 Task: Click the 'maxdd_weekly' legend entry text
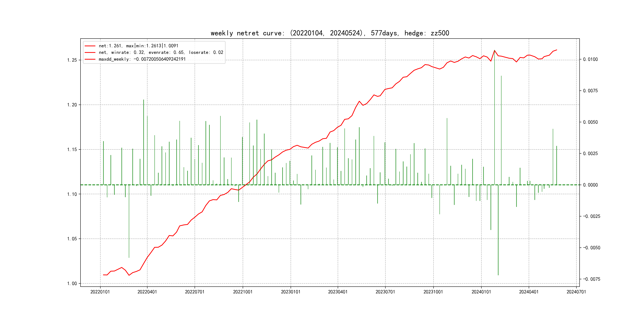142,59
